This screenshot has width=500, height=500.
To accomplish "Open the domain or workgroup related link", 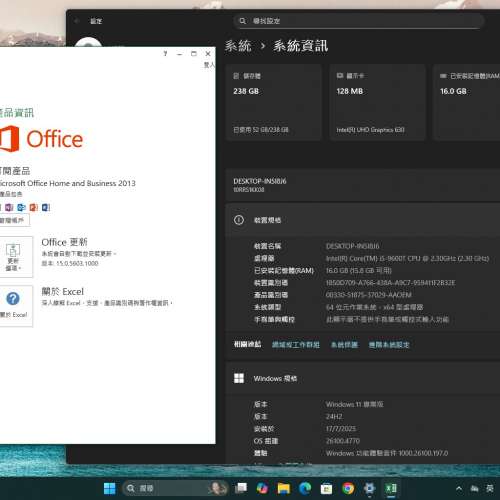I will (x=296, y=345).
